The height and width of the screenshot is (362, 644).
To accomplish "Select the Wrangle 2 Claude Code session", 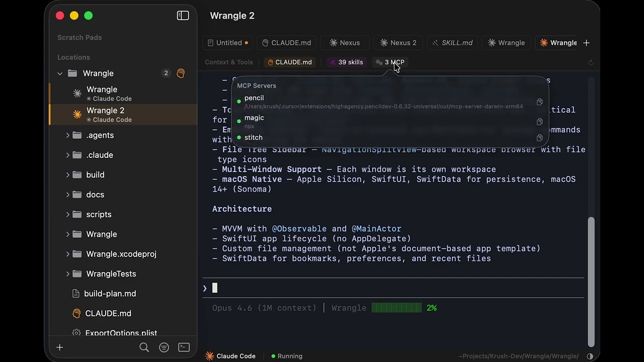I will 123,115.
